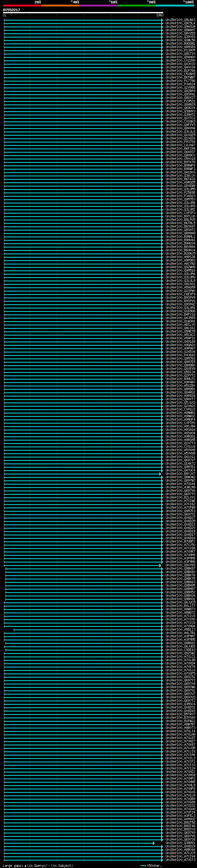
Task: Open hit UniRef100_P13905
Action: [180, 50]
